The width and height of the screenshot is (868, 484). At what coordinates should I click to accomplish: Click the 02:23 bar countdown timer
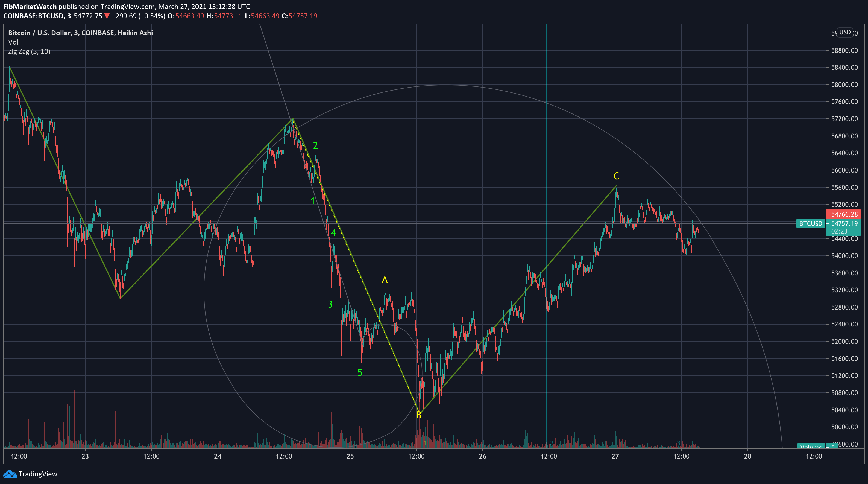[x=839, y=231]
